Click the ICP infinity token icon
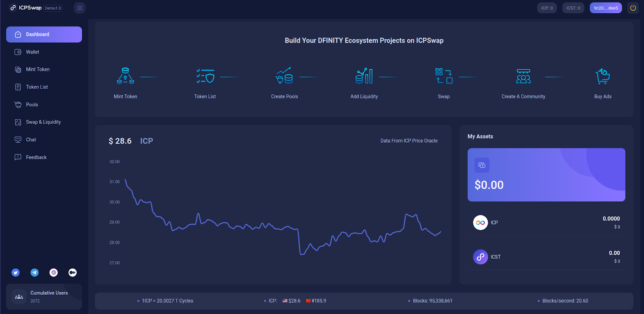 pyautogui.click(x=481, y=223)
